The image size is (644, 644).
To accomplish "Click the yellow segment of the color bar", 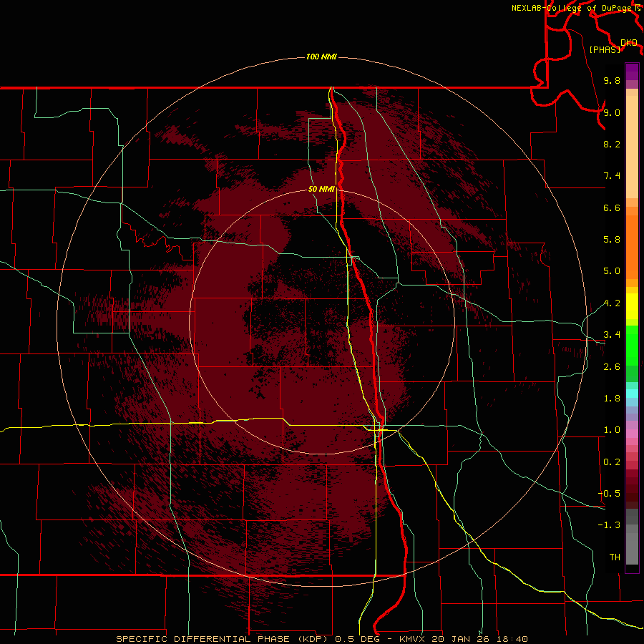I will point(632,306).
